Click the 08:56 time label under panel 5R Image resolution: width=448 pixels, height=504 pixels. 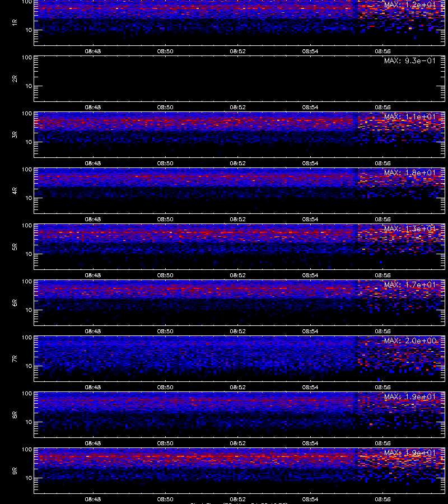(x=383, y=275)
